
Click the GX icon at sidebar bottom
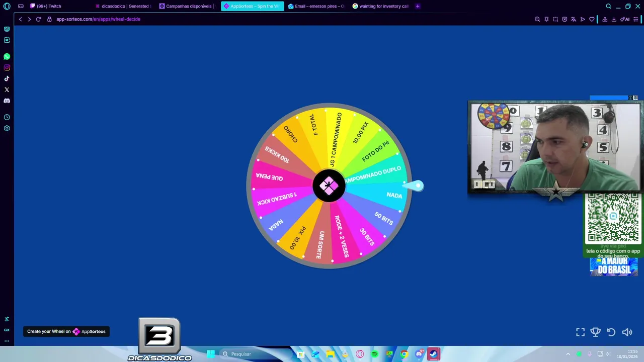(x=7, y=330)
